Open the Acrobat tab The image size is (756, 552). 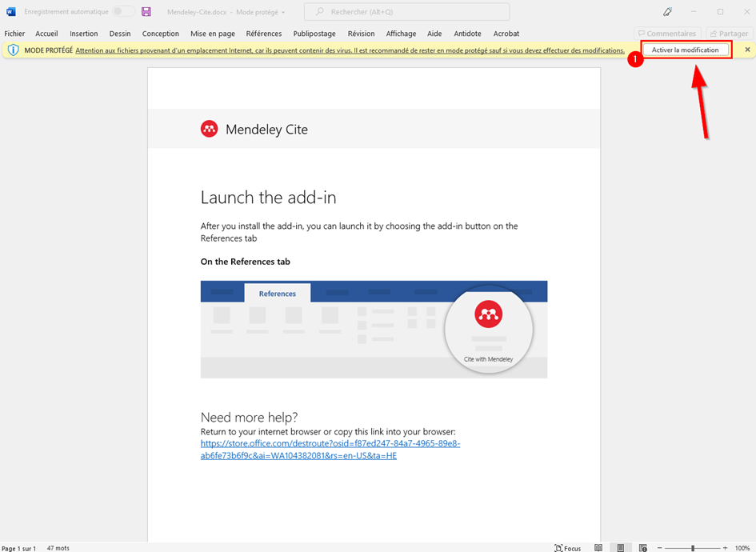(506, 34)
